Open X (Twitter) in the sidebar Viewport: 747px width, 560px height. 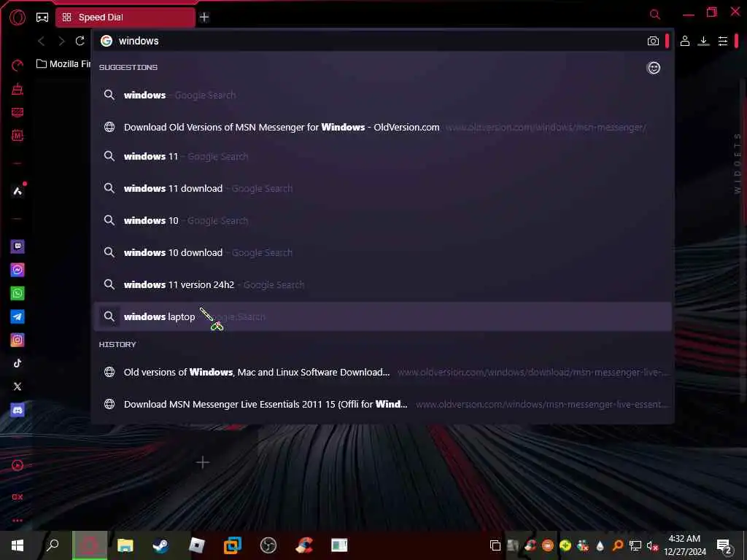[x=18, y=386]
